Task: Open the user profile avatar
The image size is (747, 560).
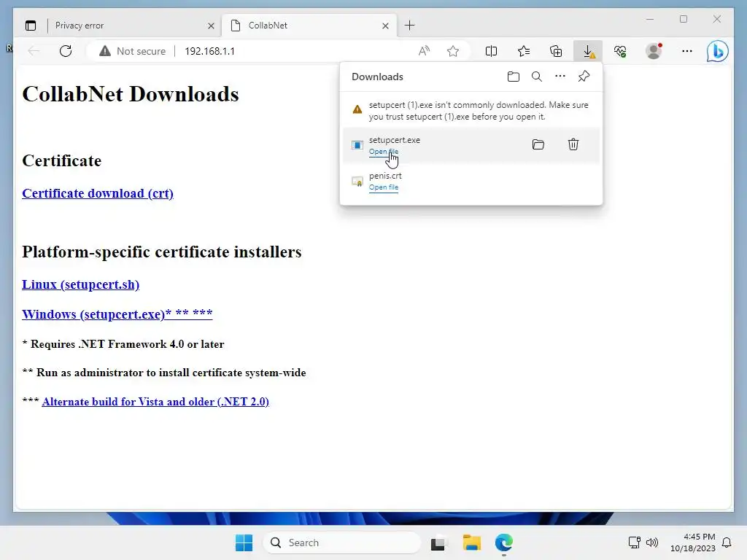Action: tap(654, 51)
